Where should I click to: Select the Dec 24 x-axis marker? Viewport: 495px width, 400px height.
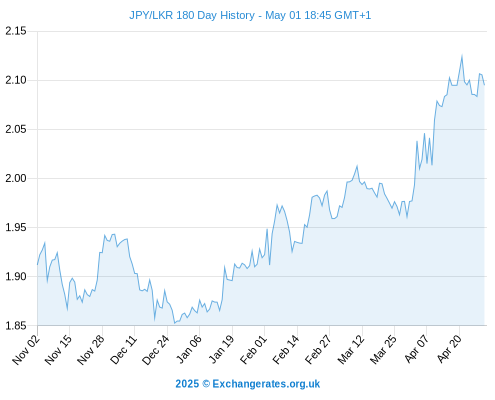tap(156, 350)
